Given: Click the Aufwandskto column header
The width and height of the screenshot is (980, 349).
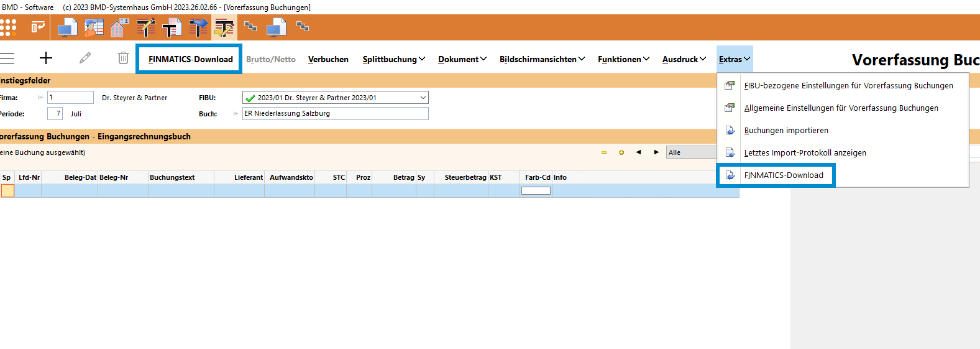Looking at the screenshot, I should click(290, 177).
